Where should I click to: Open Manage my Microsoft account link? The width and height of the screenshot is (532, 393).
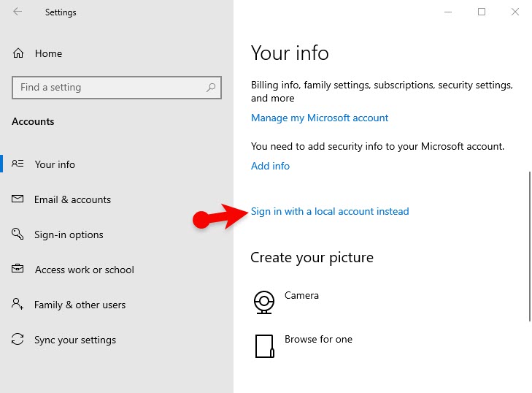tap(320, 118)
